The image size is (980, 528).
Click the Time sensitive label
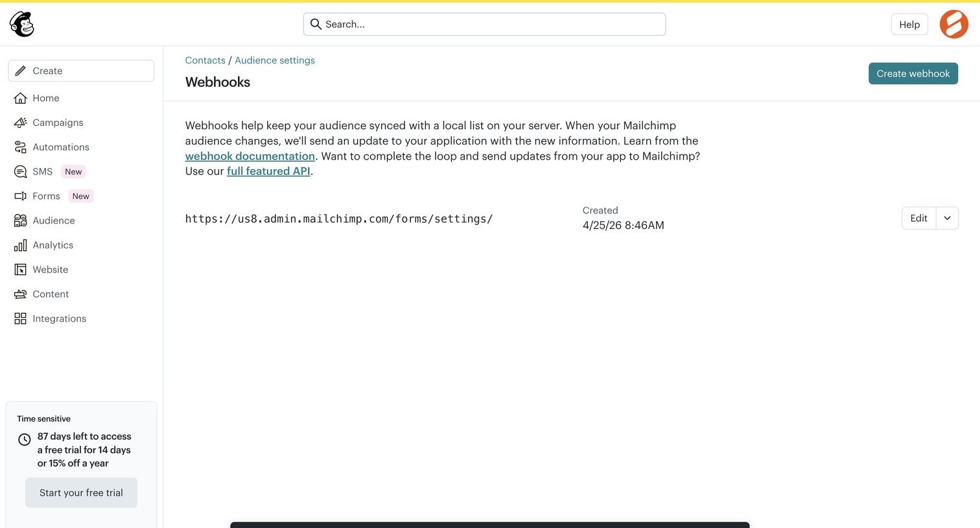(x=44, y=419)
